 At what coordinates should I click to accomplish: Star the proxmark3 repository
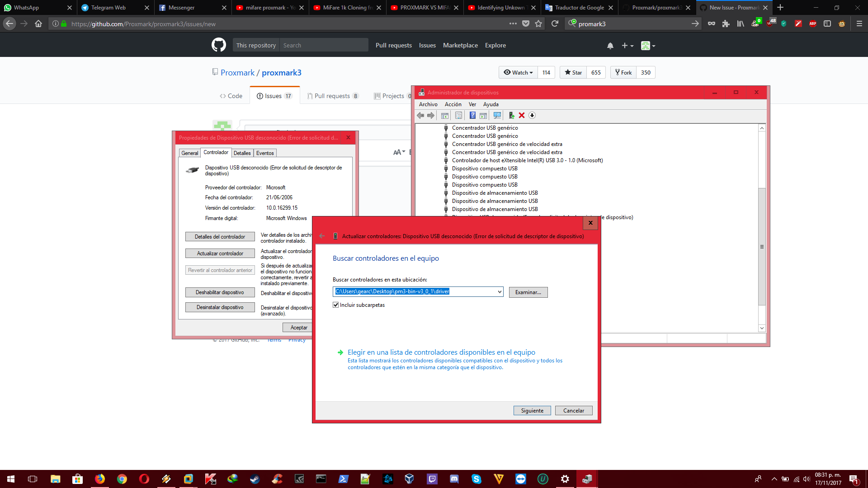[x=573, y=72]
